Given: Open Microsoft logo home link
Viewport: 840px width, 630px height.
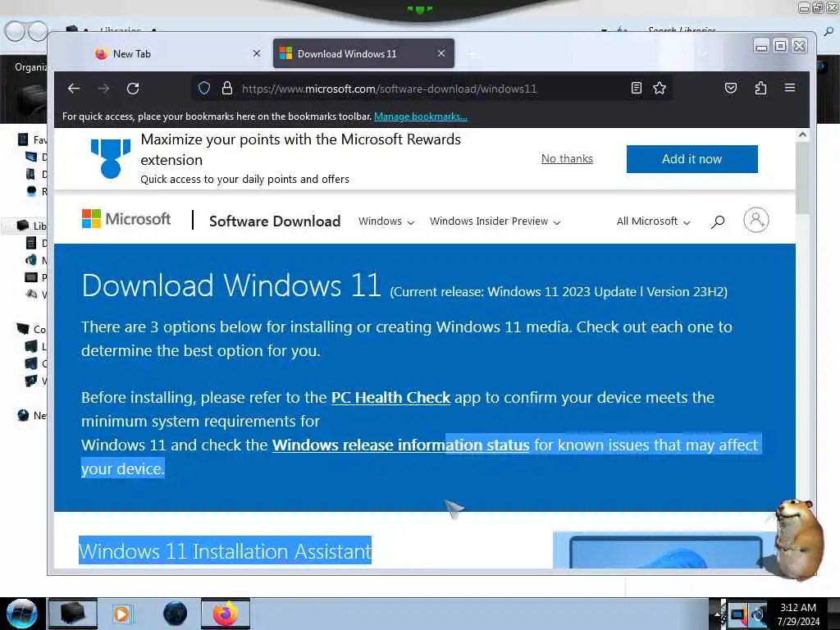Looking at the screenshot, I should coord(126,218).
